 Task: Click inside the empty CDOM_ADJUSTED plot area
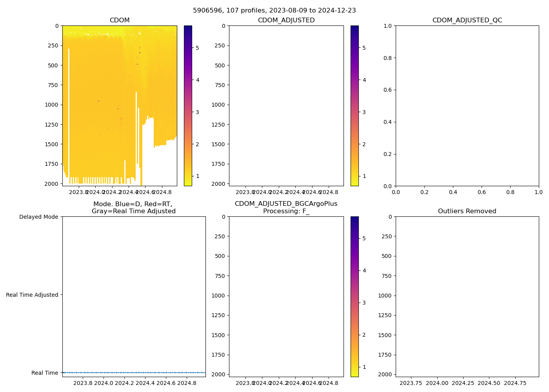pos(286,106)
